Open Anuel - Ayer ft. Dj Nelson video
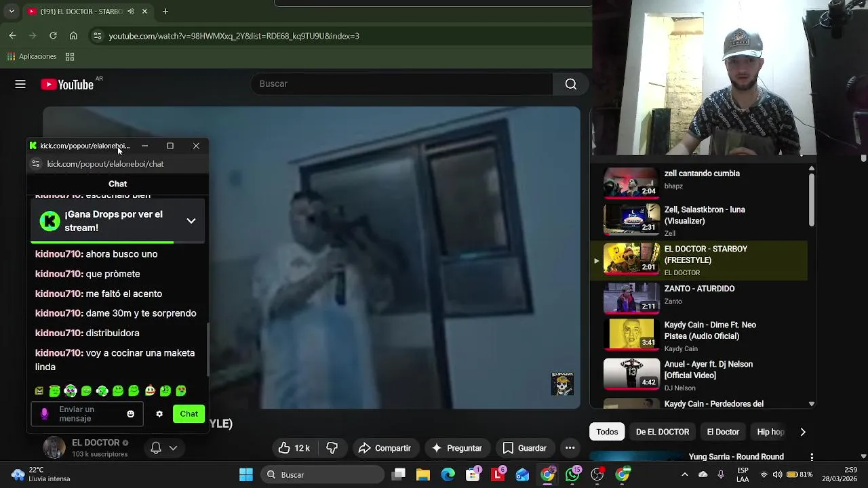The width and height of the screenshot is (868, 488). [698, 375]
